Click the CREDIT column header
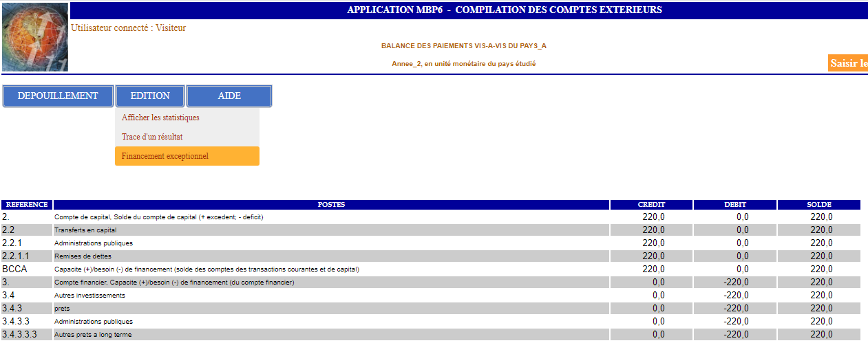 coord(651,205)
